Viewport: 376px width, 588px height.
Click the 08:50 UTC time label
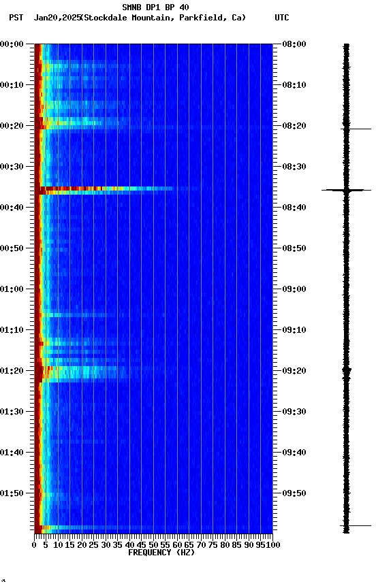point(294,248)
